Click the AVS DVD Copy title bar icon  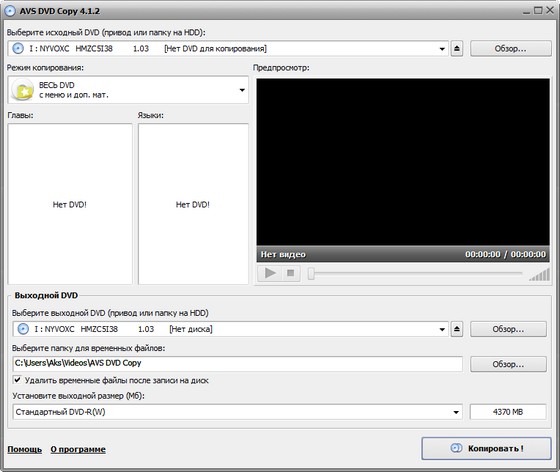[x=10, y=11]
